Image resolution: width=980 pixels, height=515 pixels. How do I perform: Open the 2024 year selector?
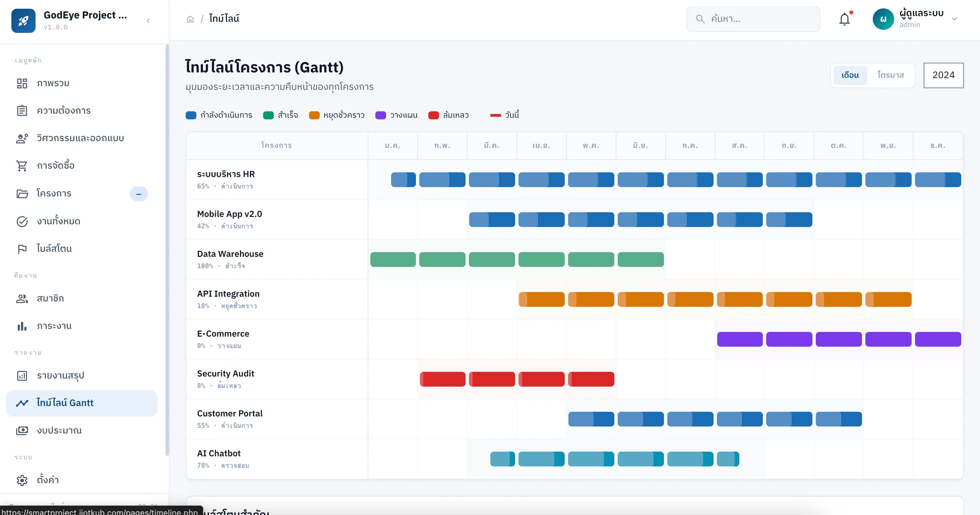[943, 75]
